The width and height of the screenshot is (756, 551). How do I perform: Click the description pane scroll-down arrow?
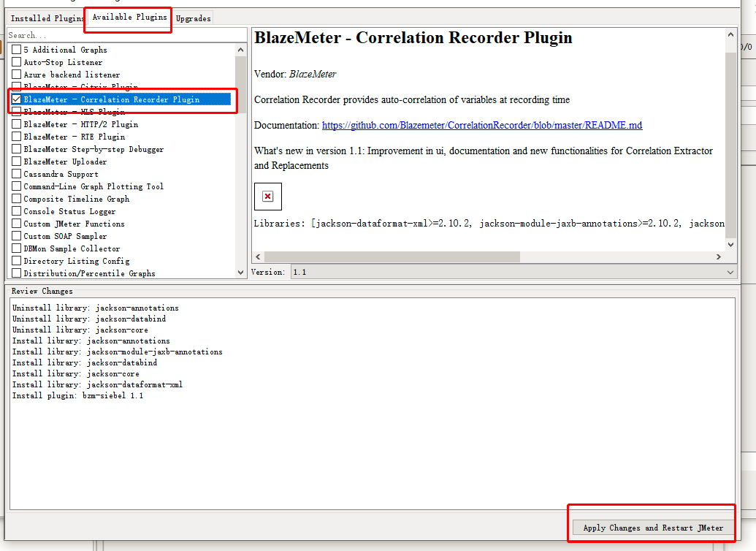pos(730,245)
